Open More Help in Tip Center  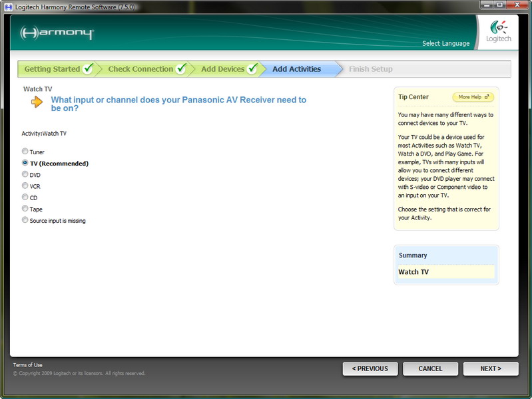[473, 97]
